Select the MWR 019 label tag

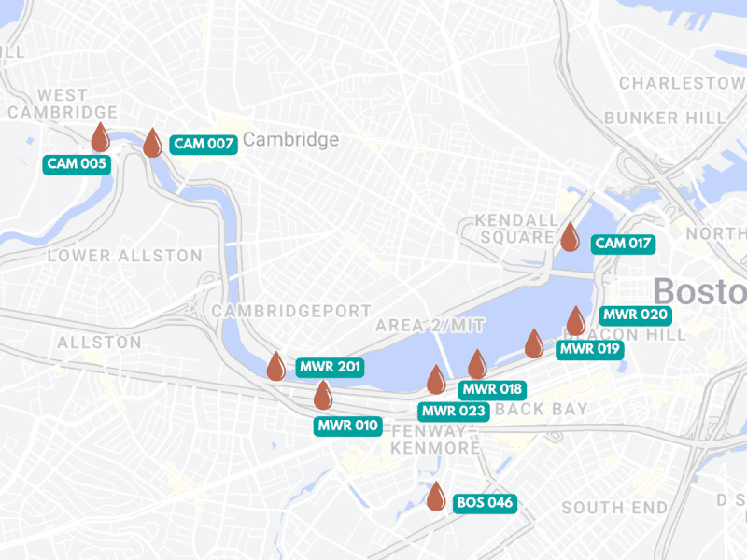point(590,349)
